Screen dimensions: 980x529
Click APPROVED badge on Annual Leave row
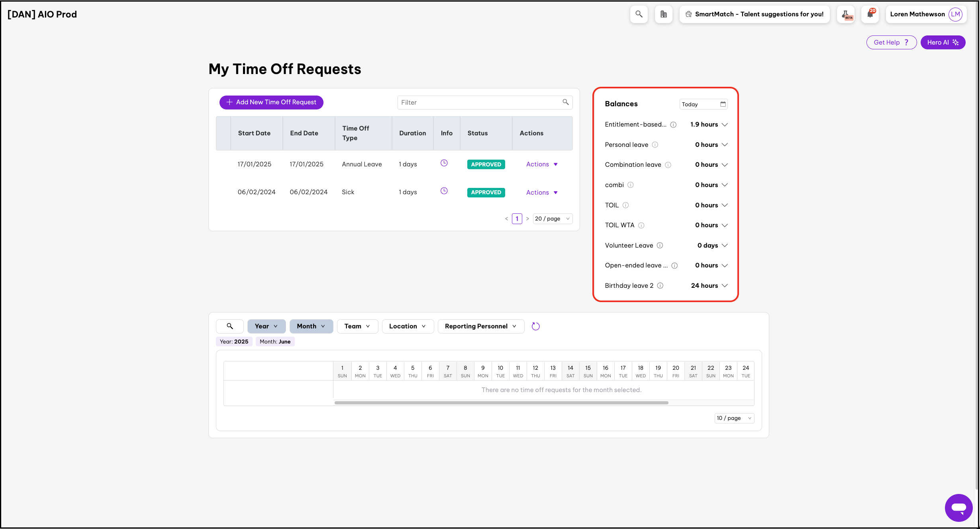[486, 164]
